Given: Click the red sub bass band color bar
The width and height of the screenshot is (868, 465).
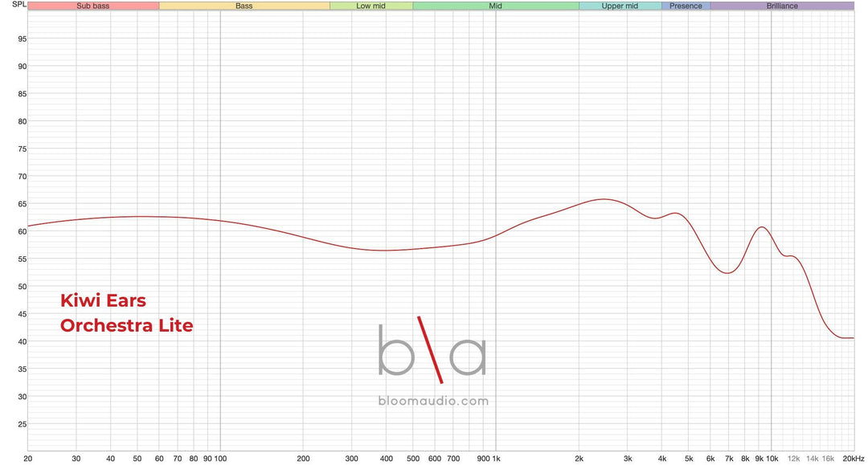Looking at the screenshot, I should [x=93, y=6].
